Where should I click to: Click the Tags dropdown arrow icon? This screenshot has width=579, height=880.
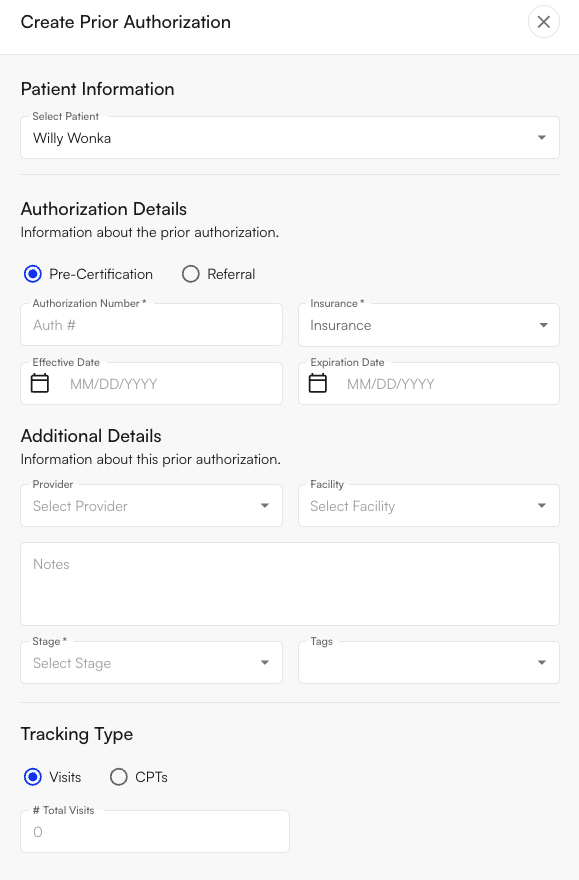541,663
